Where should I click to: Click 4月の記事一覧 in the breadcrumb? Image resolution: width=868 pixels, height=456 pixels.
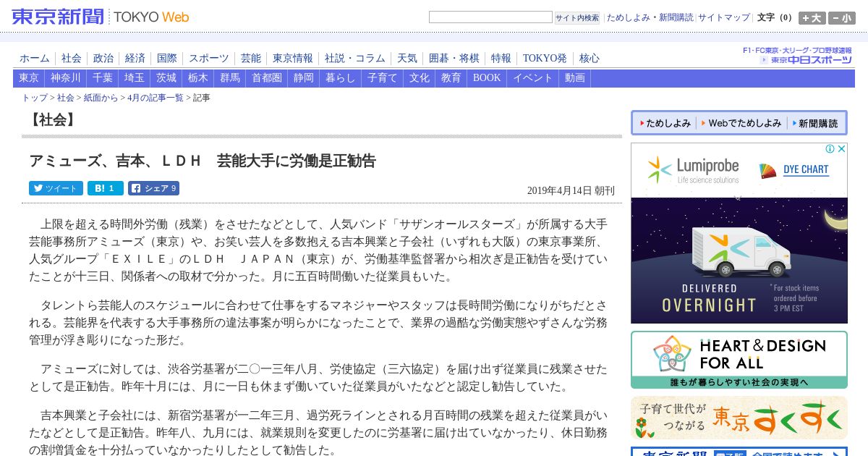click(156, 98)
